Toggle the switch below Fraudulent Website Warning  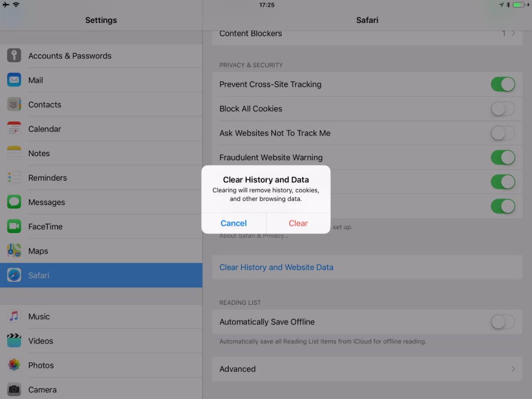pyautogui.click(x=503, y=182)
